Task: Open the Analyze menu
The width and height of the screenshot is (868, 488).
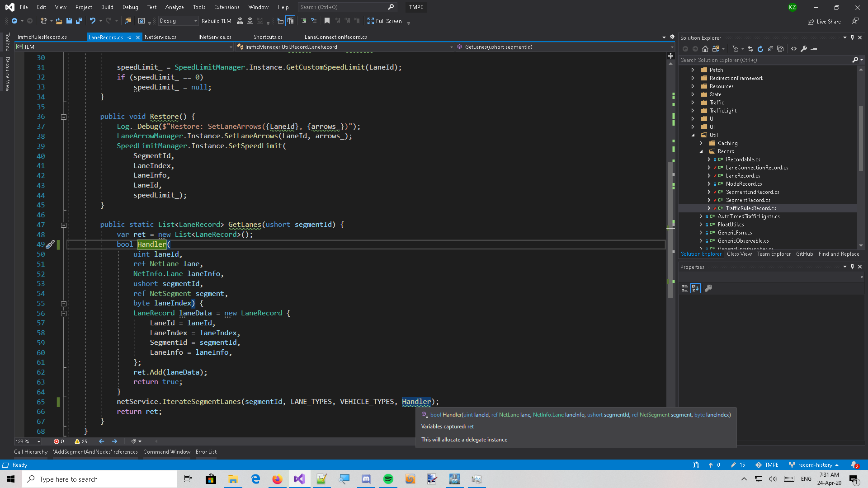Action: pyautogui.click(x=175, y=7)
